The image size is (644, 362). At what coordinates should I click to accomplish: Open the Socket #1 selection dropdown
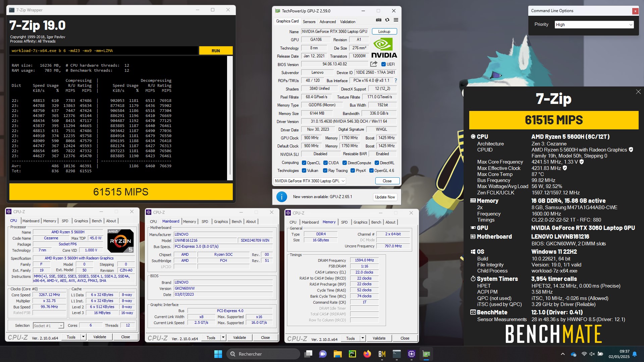[x=48, y=326]
